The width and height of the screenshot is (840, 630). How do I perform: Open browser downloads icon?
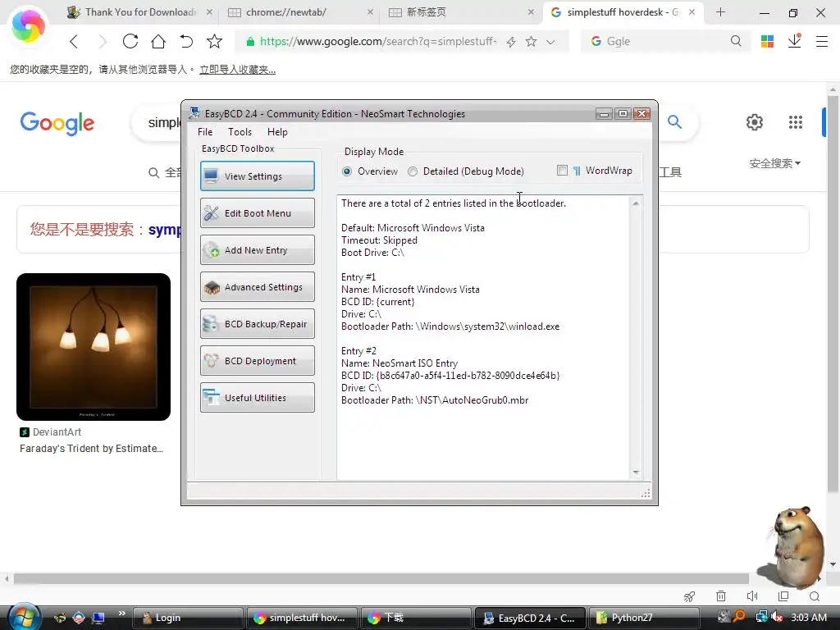pyautogui.click(x=794, y=41)
